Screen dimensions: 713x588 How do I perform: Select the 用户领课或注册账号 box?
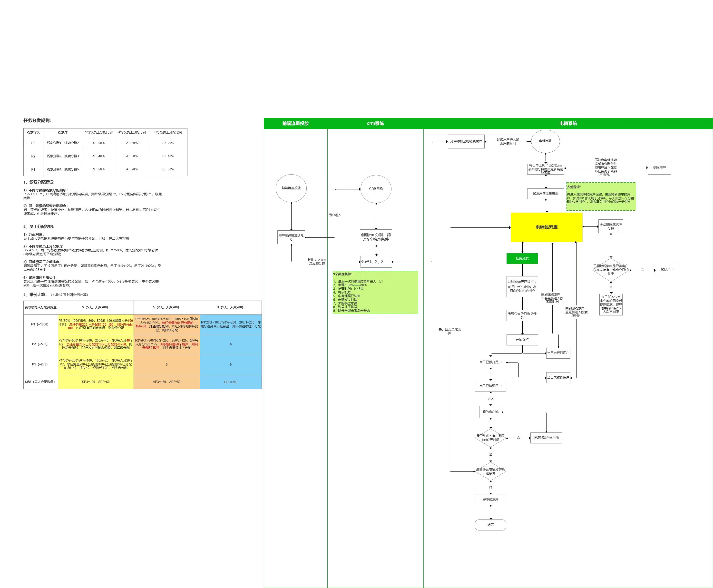[291, 237]
